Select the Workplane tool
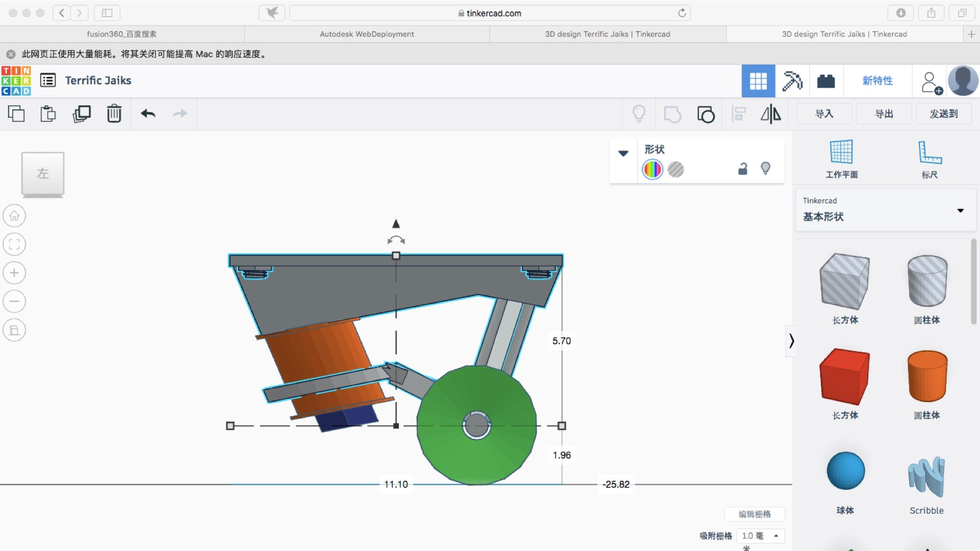This screenshot has width=980, height=551. click(x=842, y=159)
